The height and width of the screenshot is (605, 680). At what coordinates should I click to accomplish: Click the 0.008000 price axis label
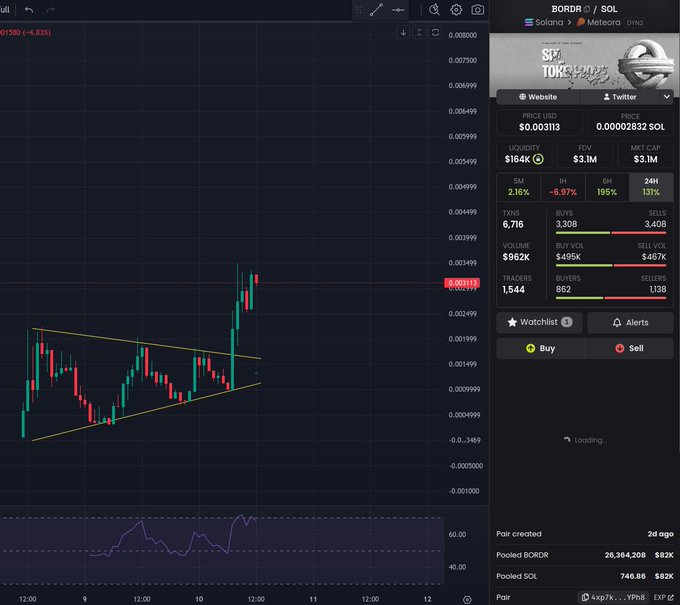[462, 35]
